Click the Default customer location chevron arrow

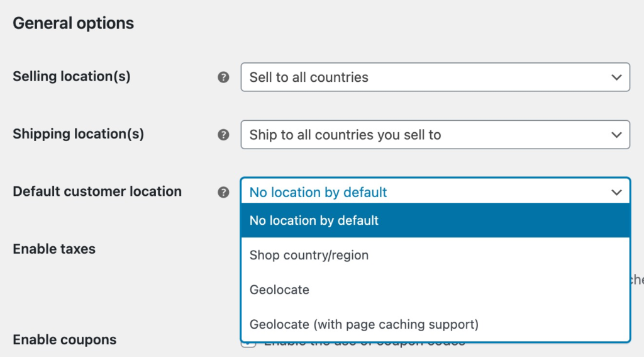pyautogui.click(x=616, y=193)
